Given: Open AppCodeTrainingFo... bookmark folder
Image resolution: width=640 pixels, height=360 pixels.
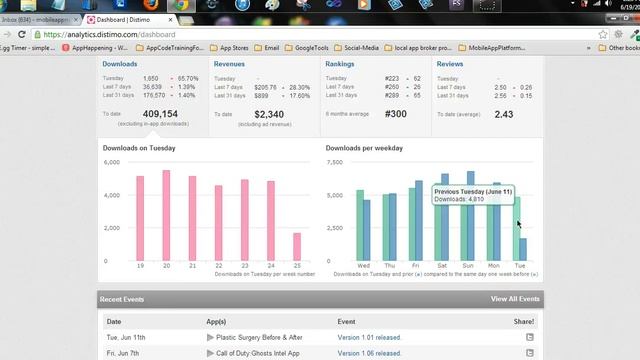Looking at the screenshot, I should [170, 48].
